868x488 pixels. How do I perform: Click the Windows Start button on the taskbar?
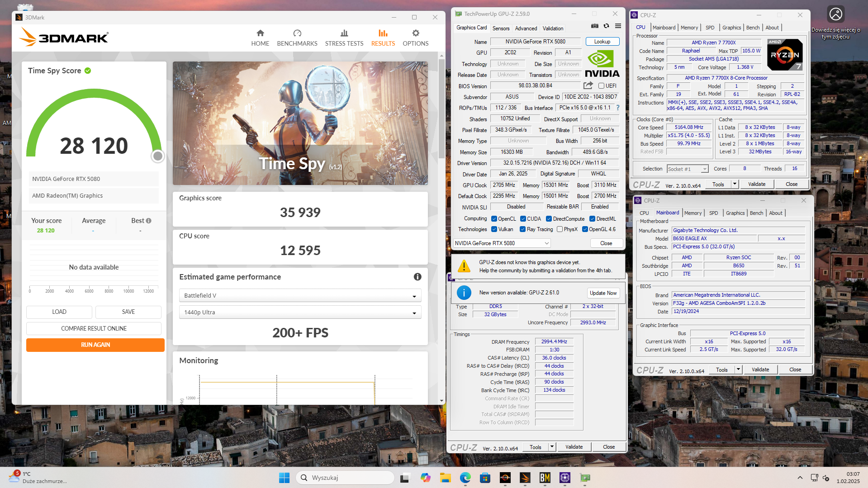284,478
